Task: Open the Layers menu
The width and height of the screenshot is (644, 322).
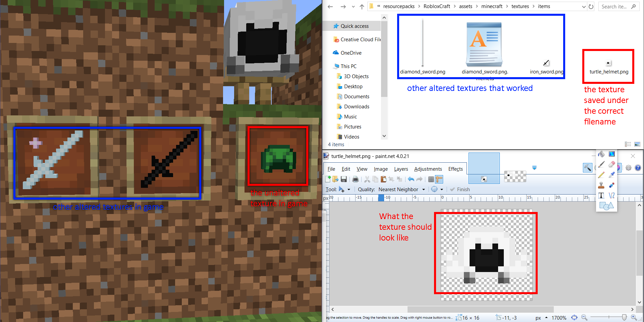Action: coord(401,169)
